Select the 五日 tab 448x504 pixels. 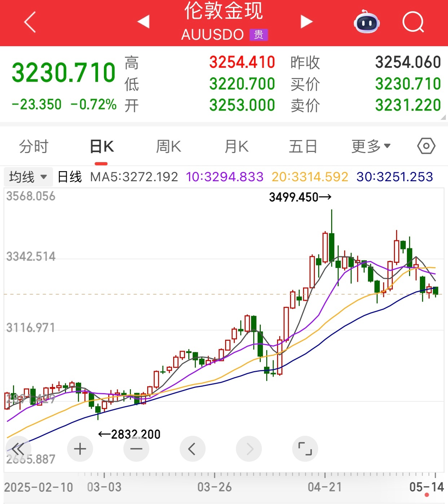(303, 147)
